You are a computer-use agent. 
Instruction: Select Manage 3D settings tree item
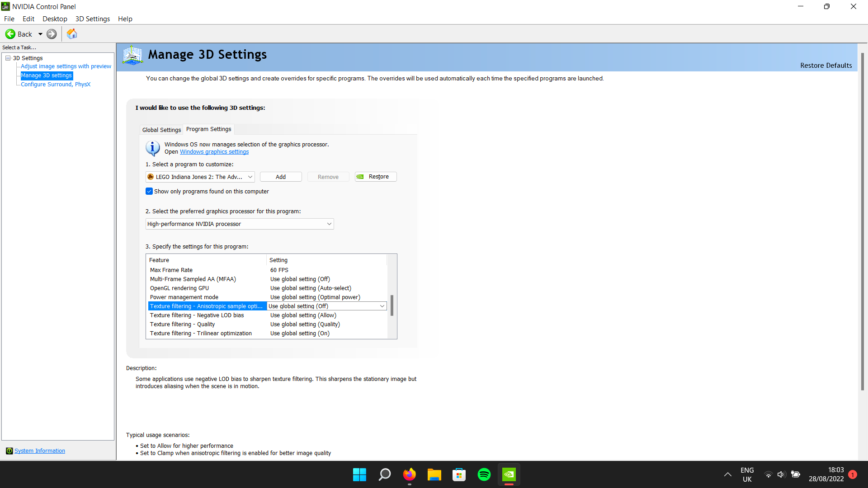(x=47, y=75)
